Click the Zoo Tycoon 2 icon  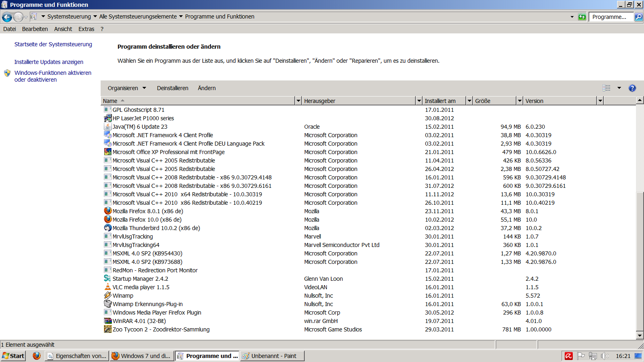pyautogui.click(x=107, y=329)
